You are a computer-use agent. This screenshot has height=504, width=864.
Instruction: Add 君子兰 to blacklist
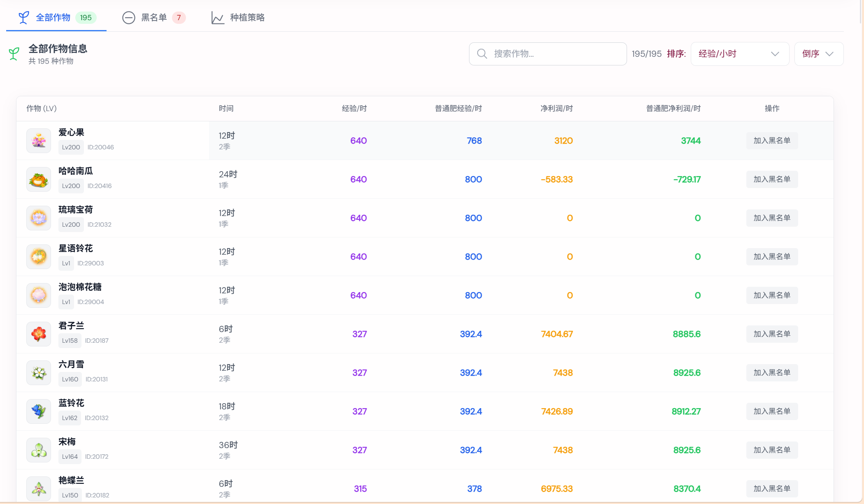point(772,334)
